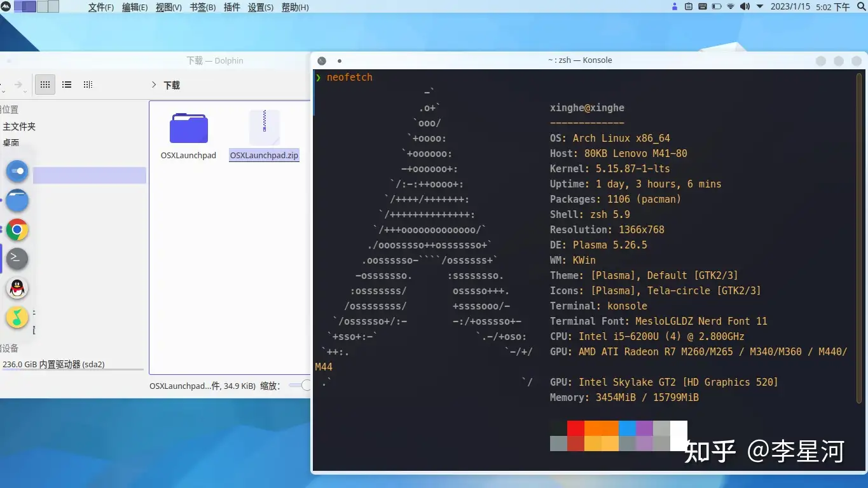This screenshot has height=488, width=868.
Task: Click the purple user icon in system tray
Action: (675, 7)
